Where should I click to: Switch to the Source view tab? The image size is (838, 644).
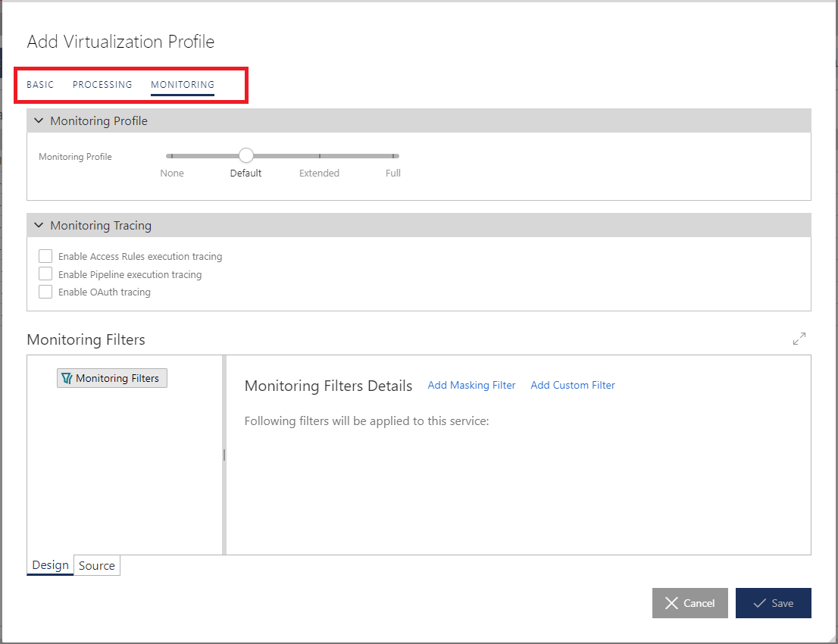96,565
